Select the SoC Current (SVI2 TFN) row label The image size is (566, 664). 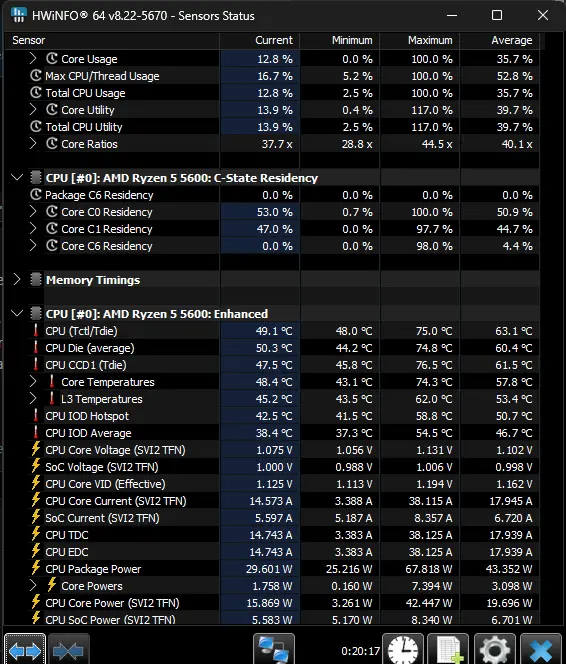click(102, 518)
